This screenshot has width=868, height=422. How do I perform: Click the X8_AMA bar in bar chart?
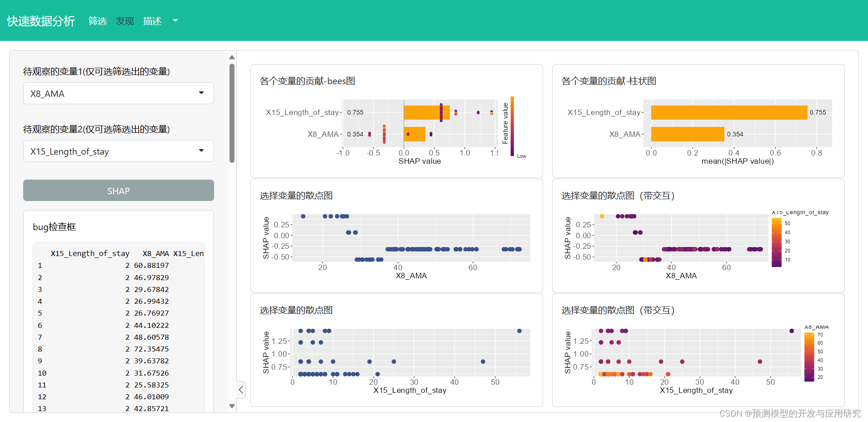tap(688, 134)
